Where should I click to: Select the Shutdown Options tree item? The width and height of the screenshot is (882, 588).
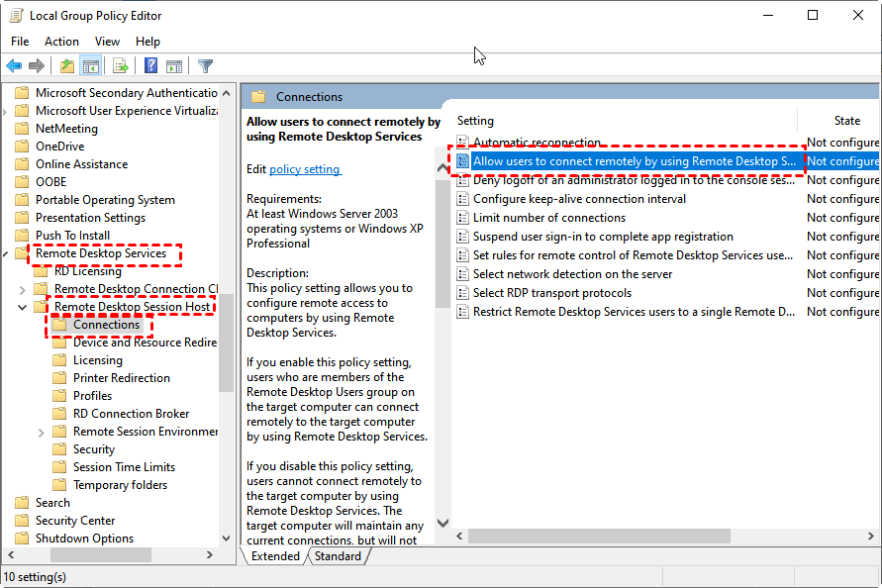pos(84,539)
